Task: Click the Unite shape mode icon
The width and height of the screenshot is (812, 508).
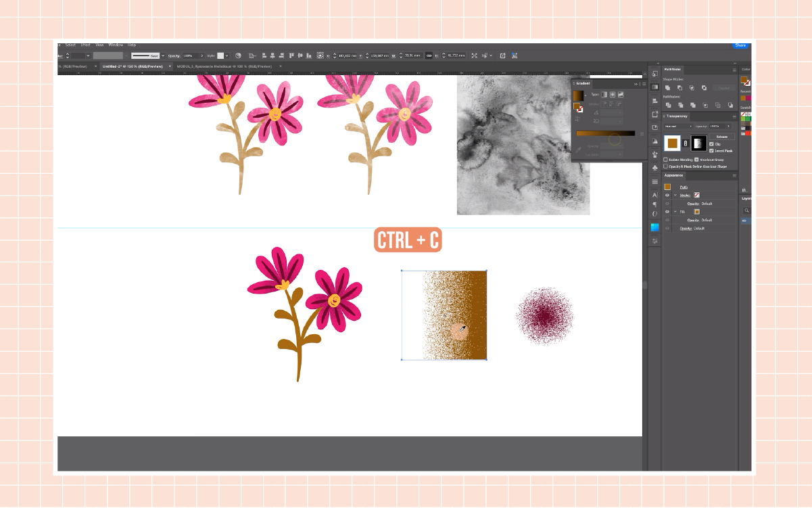Action: click(x=667, y=88)
